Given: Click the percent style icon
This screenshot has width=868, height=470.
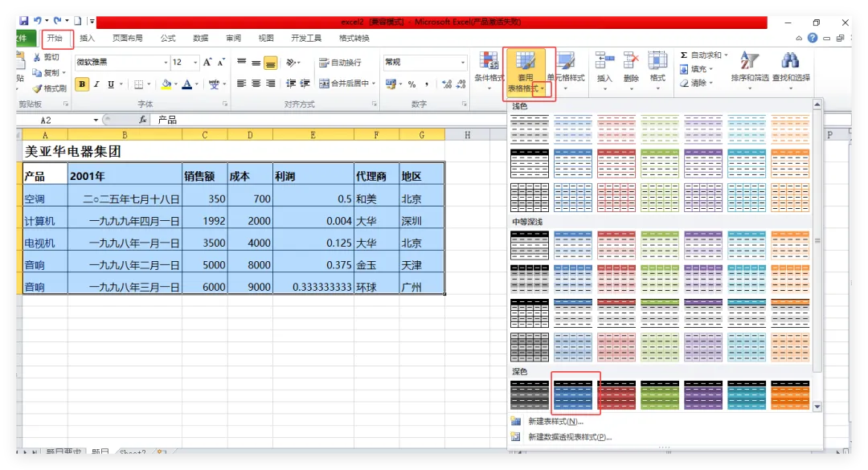Looking at the screenshot, I should click(411, 84).
